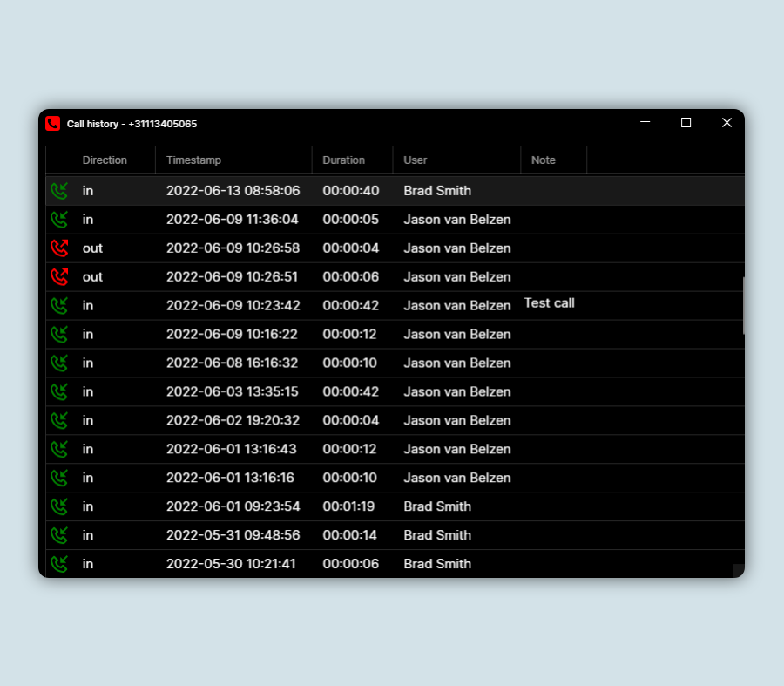Click the outgoing call icon at 10:26:58
Viewport: 784px width, 686px height.
(x=58, y=248)
